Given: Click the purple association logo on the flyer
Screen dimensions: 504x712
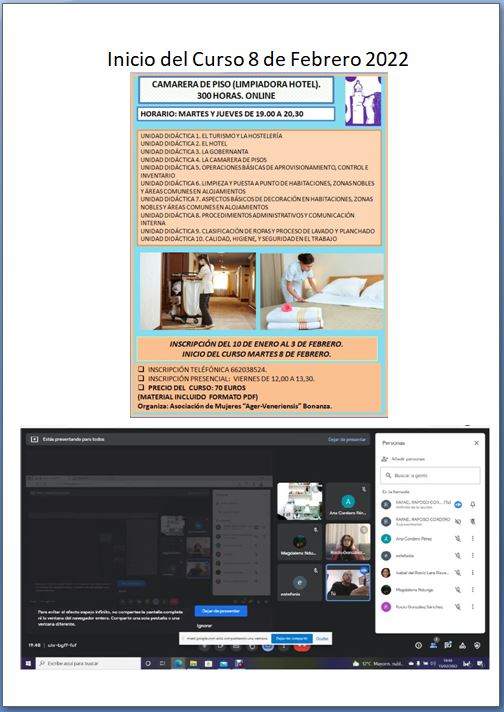Looking at the screenshot, I should [363, 101].
